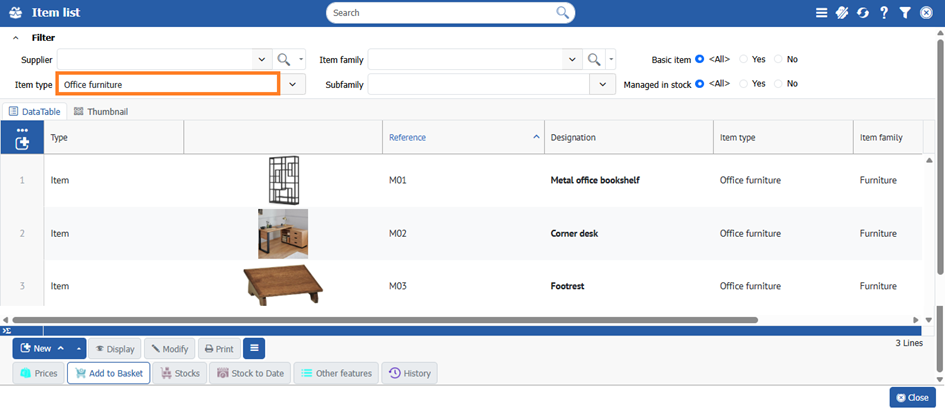
Task: Click the horizontal scrollbar under the table
Action: [x=400, y=320]
